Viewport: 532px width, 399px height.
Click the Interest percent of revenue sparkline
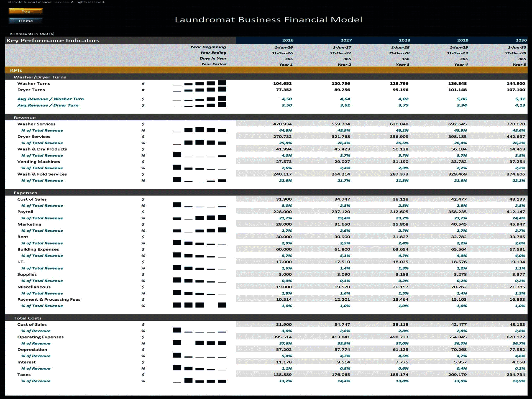(199, 368)
